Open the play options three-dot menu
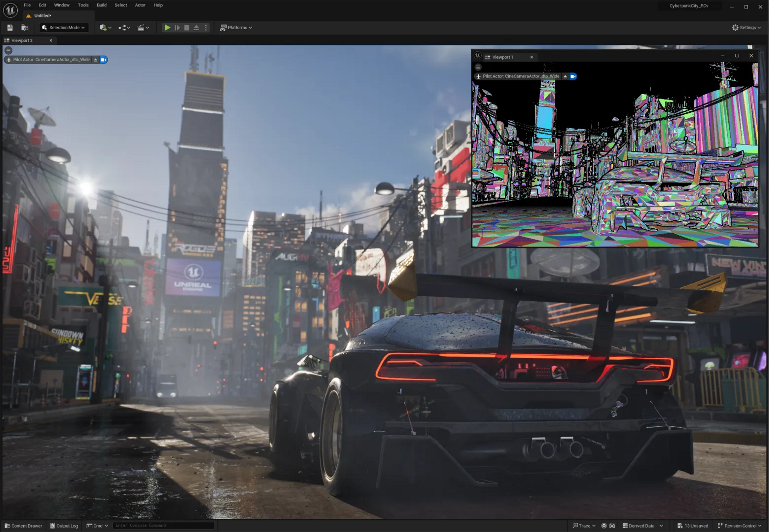The width and height of the screenshot is (769, 532). [206, 28]
